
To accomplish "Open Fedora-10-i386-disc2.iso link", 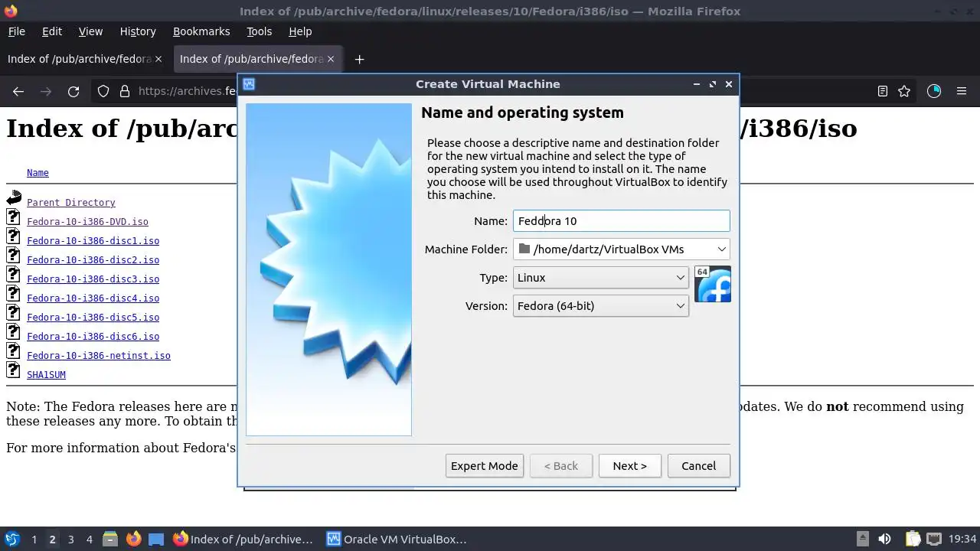I will click(x=93, y=260).
